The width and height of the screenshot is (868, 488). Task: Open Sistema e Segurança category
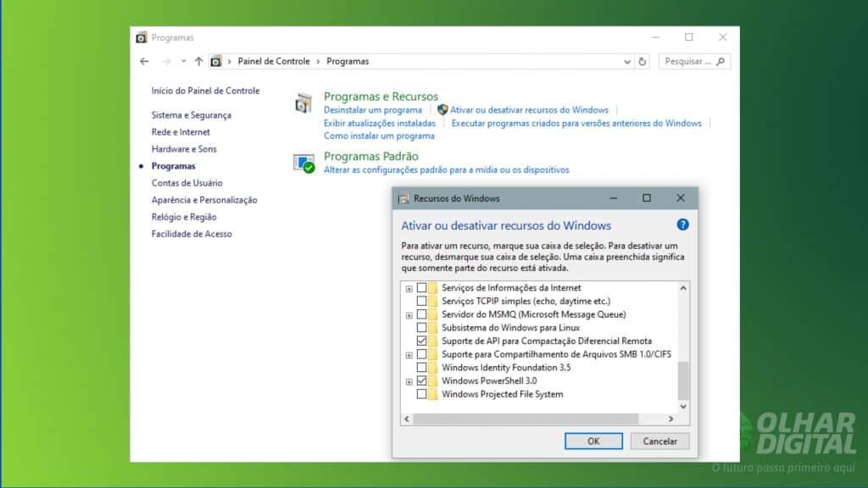[x=191, y=115]
